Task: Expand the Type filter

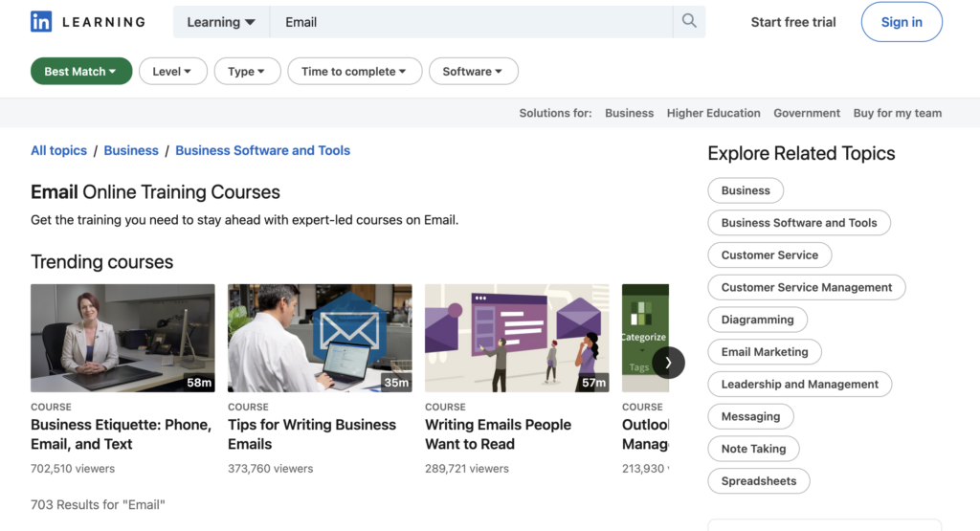Action: pos(247,71)
